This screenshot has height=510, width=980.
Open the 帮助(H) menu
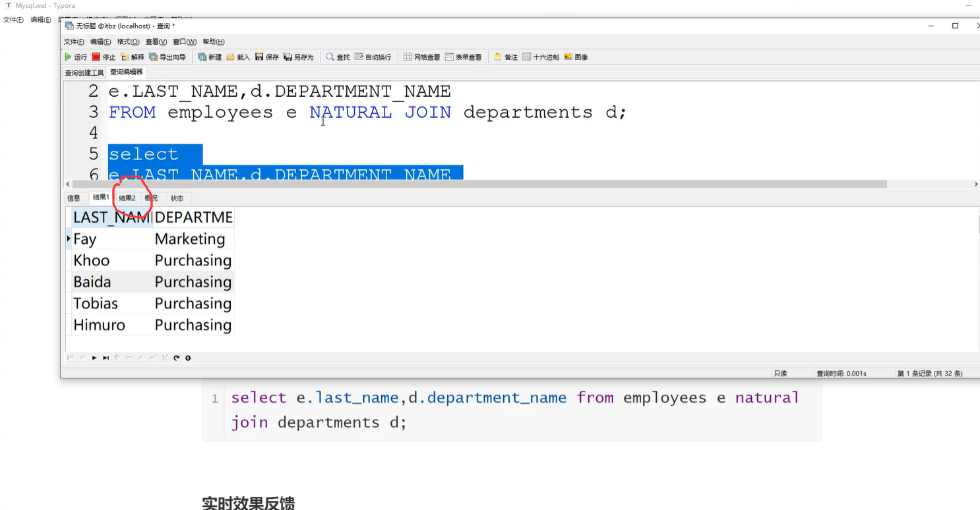pyautogui.click(x=214, y=42)
